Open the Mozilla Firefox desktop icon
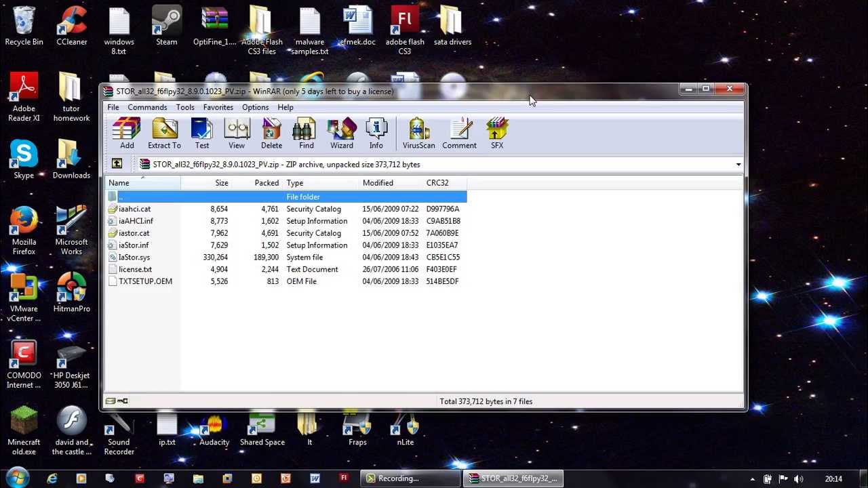The height and width of the screenshot is (488, 868). point(24,231)
